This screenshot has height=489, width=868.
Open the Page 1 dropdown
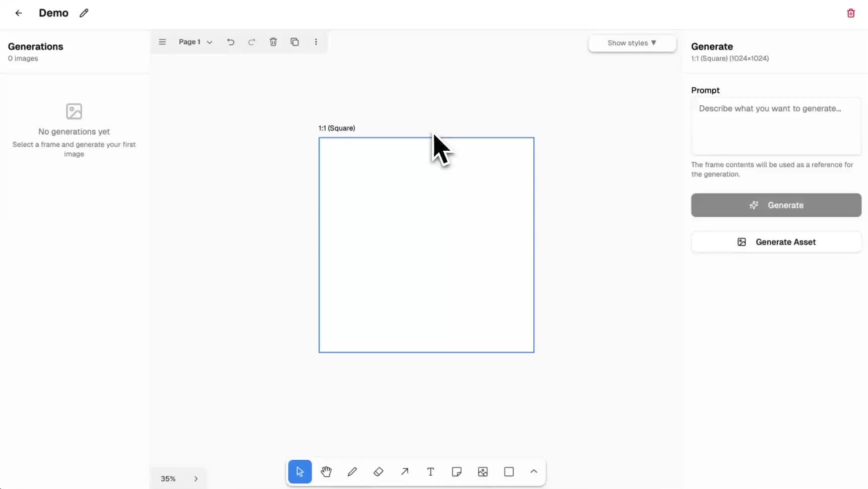click(x=195, y=42)
